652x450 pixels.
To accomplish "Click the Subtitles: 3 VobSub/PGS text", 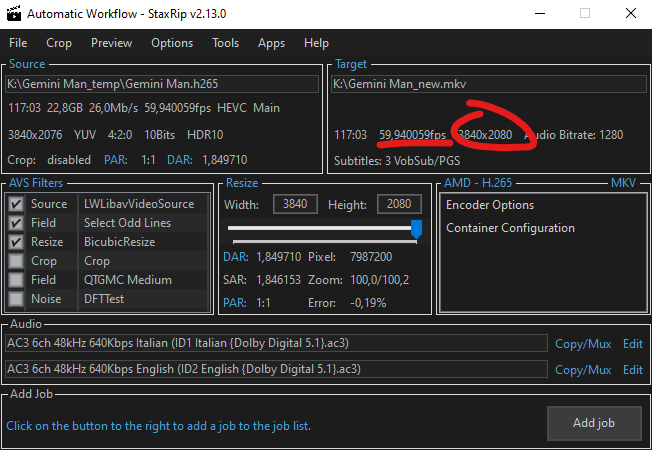I will click(x=397, y=161).
